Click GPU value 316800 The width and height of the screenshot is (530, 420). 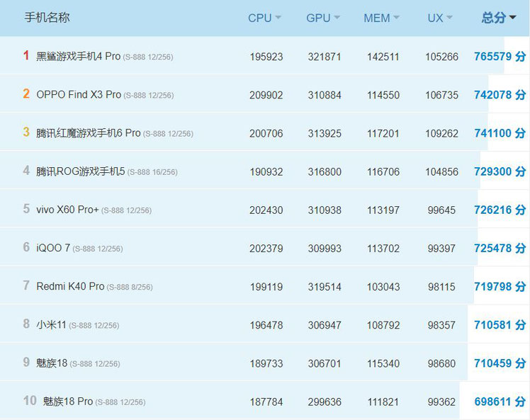click(325, 171)
